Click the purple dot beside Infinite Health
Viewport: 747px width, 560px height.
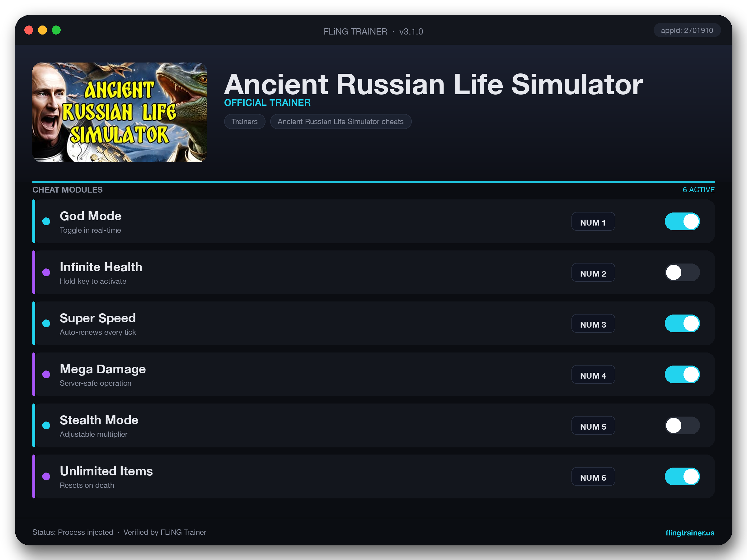point(46,273)
